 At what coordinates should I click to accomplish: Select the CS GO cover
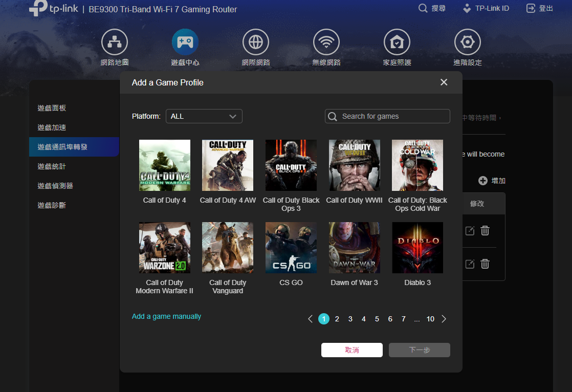tap(291, 248)
